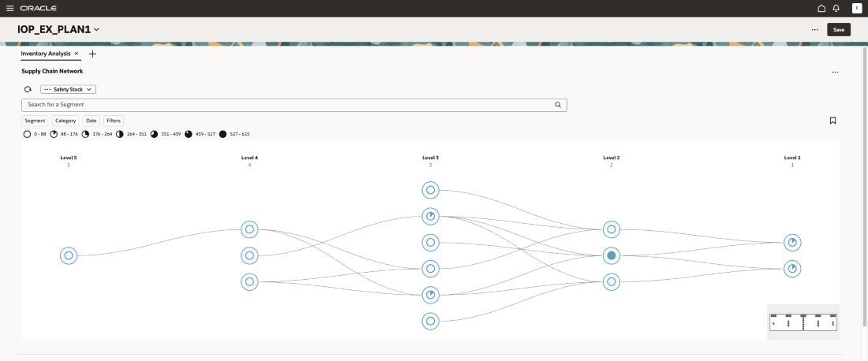Select the topmost Level 4 node
Screen dimensions: 868x361
click(249, 229)
